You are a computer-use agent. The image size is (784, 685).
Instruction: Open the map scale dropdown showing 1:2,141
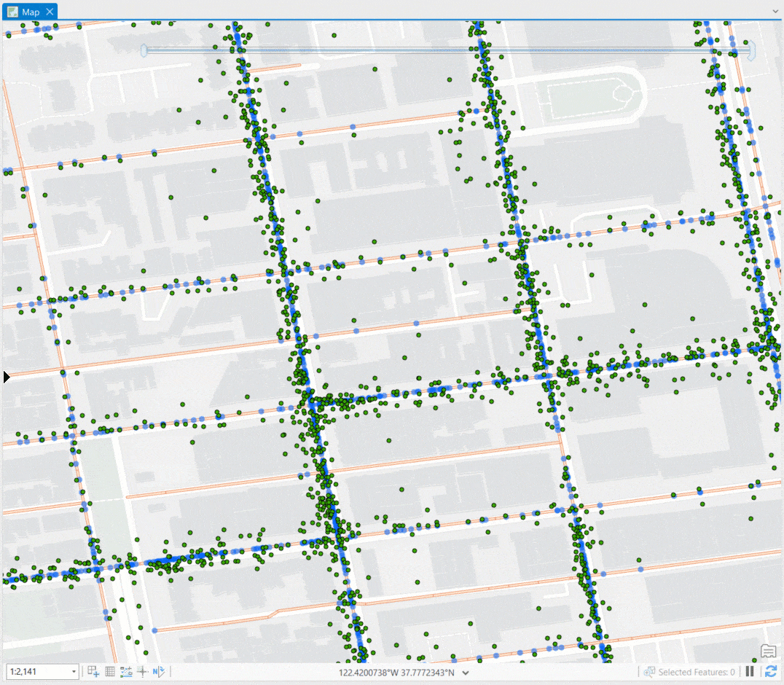click(x=74, y=671)
